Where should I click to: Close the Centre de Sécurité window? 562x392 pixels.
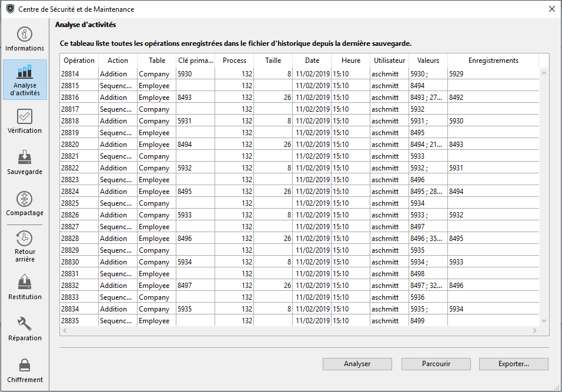[551, 9]
